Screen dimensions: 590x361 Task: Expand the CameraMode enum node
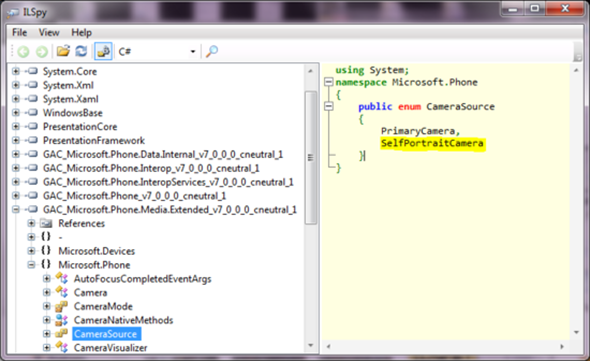click(47, 306)
